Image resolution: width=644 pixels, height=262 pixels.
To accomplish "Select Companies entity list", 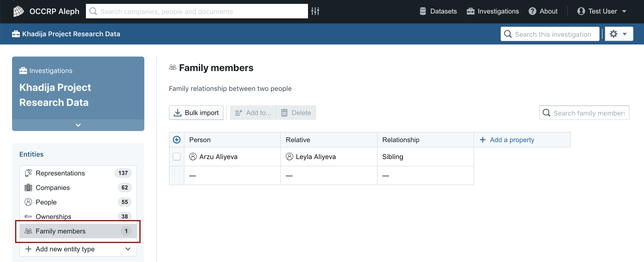I will [78, 187].
